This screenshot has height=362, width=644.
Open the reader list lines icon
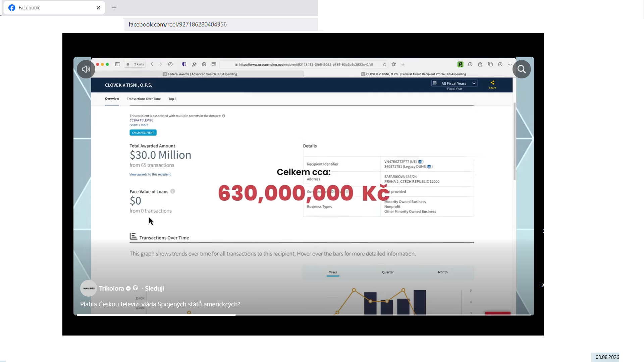point(214,64)
